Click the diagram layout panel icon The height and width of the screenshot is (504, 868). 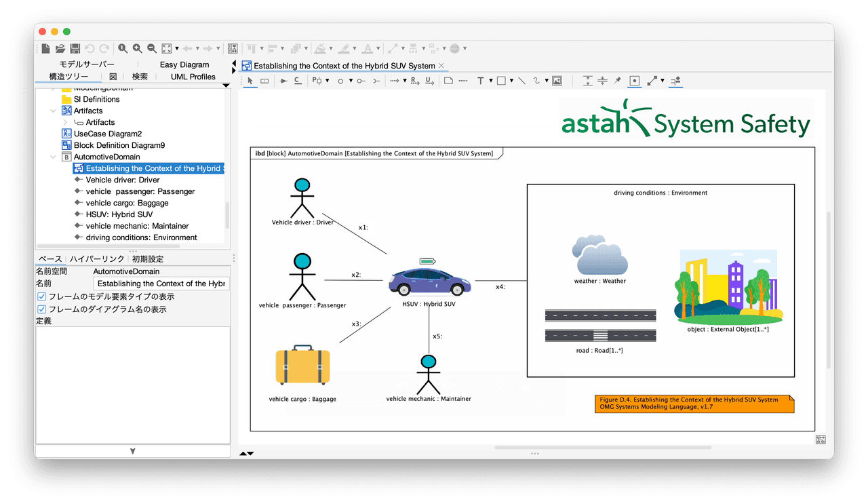click(233, 48)
